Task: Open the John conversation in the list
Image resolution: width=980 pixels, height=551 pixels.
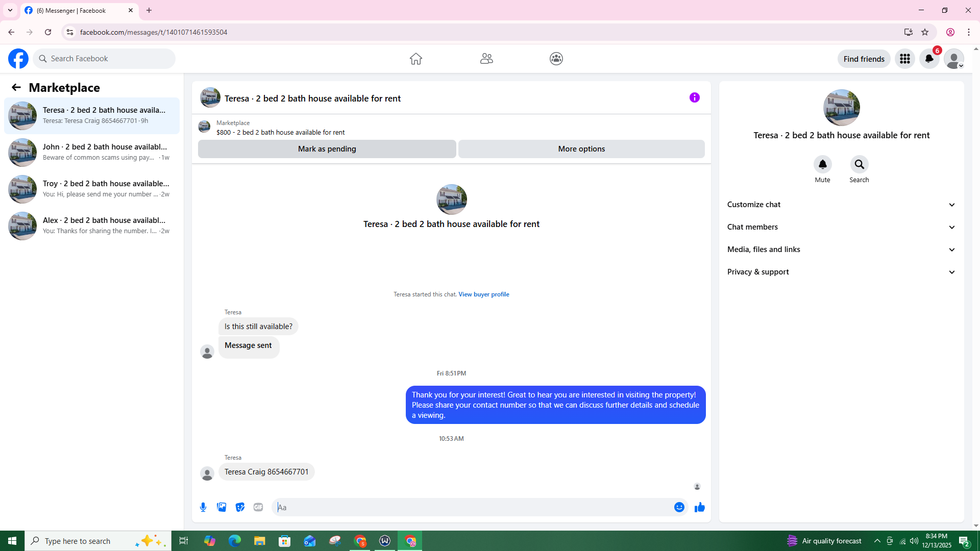Action: [x=92, y=153]
